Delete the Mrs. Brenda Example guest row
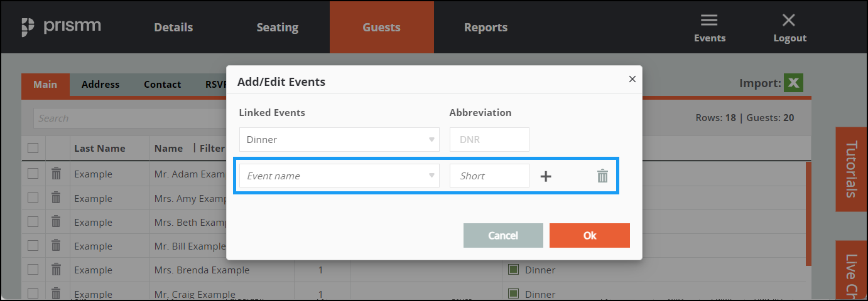 [56, 270]
